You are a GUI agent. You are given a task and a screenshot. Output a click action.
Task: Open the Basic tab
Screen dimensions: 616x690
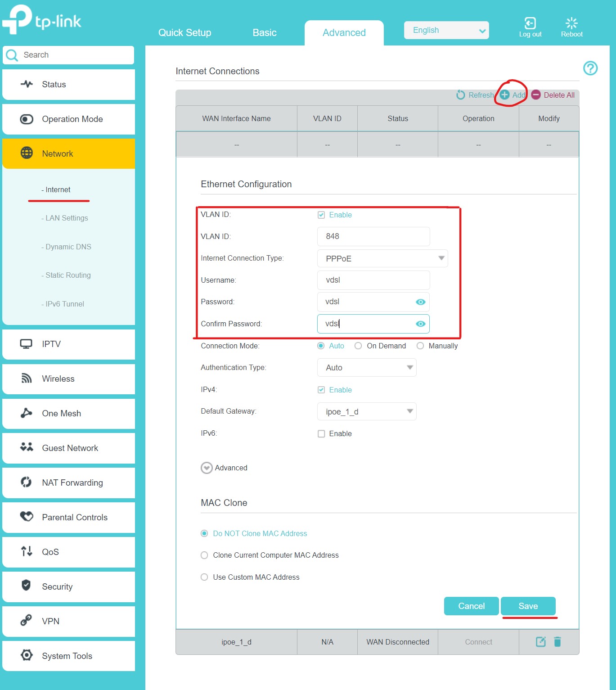[x=264, y=32]
